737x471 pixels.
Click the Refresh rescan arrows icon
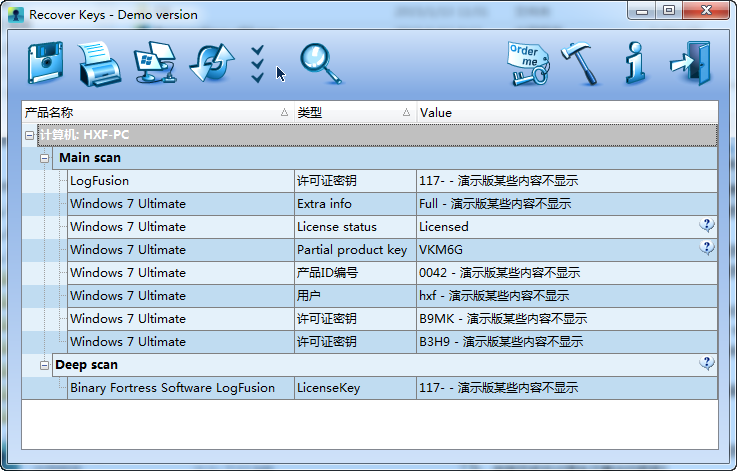(212, 63)
